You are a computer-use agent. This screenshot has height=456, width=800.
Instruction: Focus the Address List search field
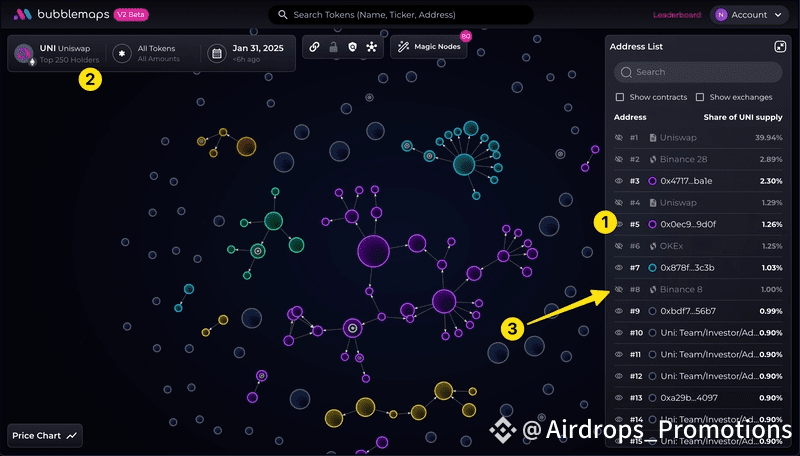click(698, 72)
